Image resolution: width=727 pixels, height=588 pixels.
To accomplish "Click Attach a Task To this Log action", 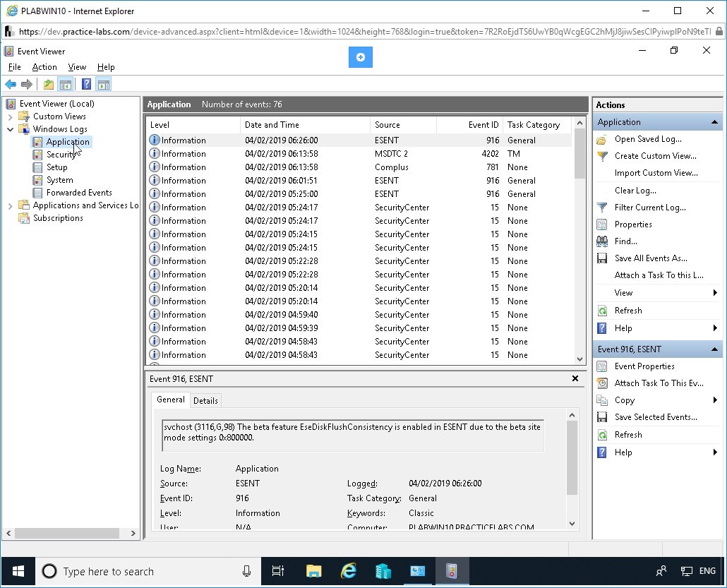I will click(659, 275).
